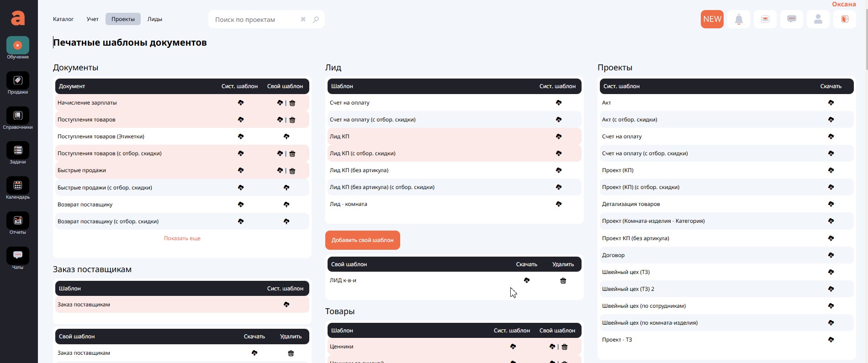
Task: Download system template for Договор
Action: (831, 255)
